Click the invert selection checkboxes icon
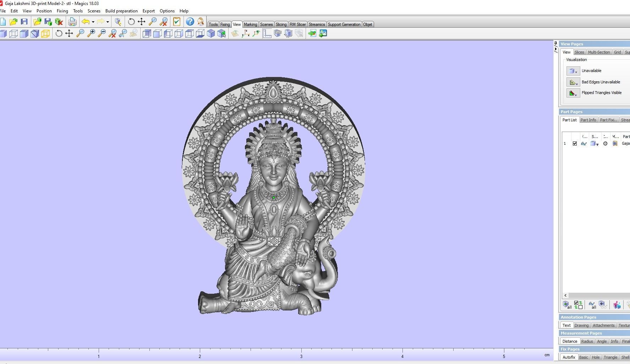Screen dimensions: 630x364 578,305
